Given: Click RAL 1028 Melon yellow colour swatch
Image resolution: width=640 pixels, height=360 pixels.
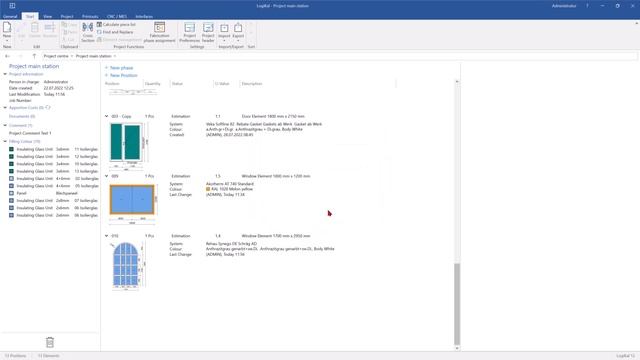Looking at the screenshot, I should [x=208, y=189].
